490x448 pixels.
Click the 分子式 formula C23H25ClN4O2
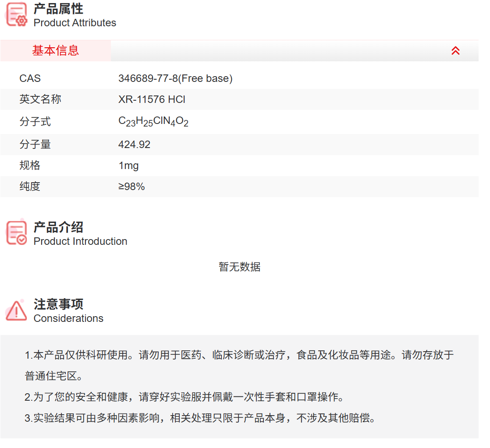tap(153, 121)
